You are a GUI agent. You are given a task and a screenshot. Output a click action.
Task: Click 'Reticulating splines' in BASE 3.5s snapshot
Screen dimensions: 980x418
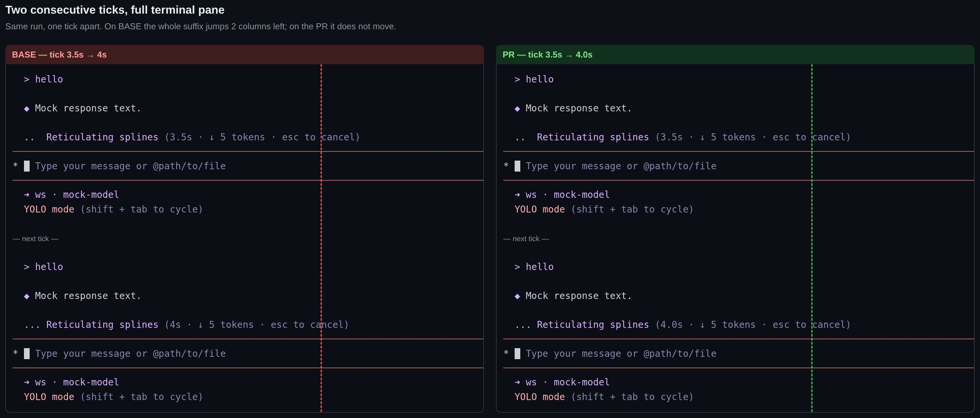tap(102, 137)
